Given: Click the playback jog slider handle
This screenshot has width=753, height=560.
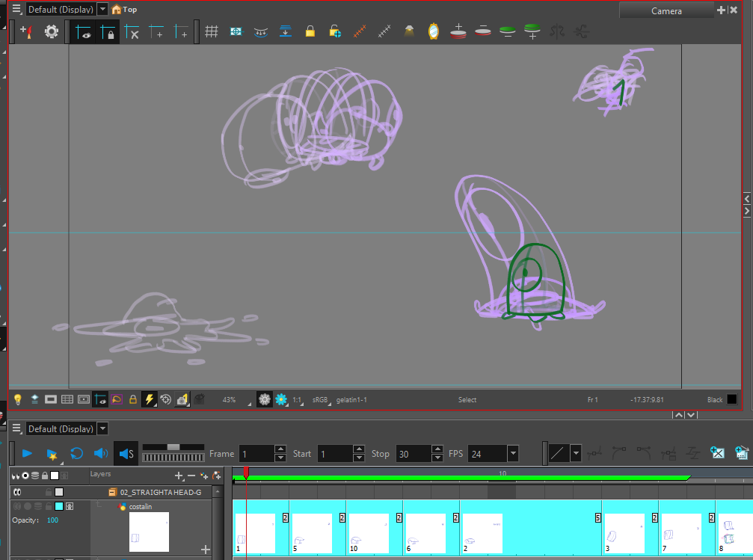Looking at the screenshot, I should (173, 447).
